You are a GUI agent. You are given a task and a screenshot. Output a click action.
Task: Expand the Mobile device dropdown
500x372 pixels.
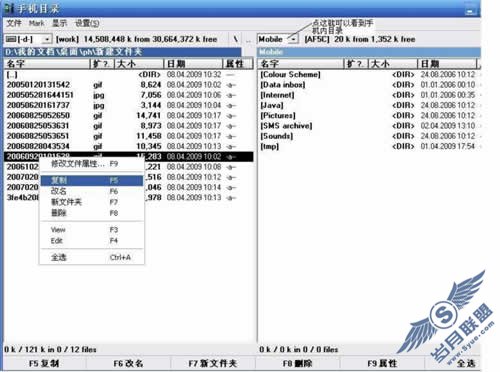pyautogui.click(x=293, y=39)
